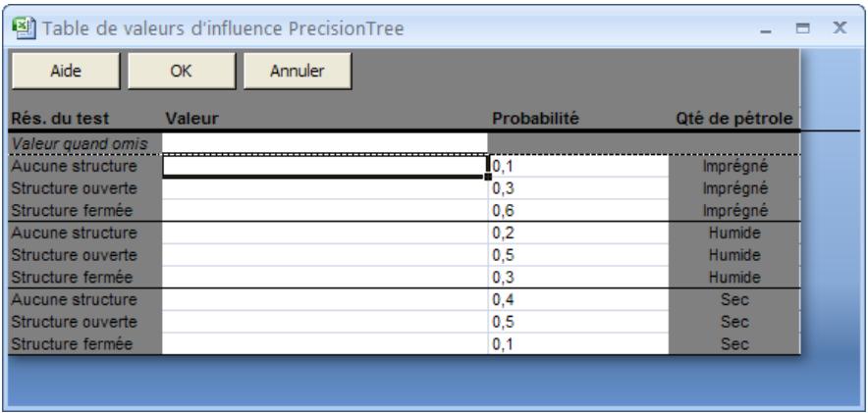Click Structure ouverte label in Sec group
The image size is (868, 413).
click(75, 322)
